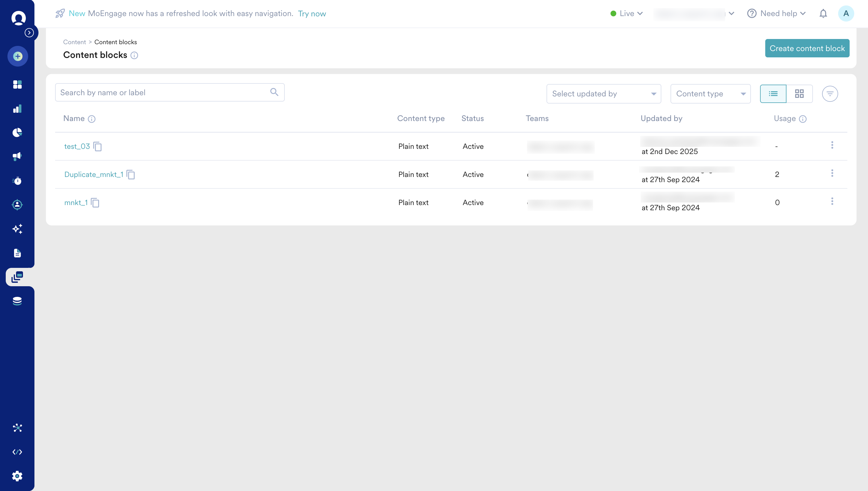Open the Select updated by dropdown
Screen dimensions: 868x491
pos(603,94)
